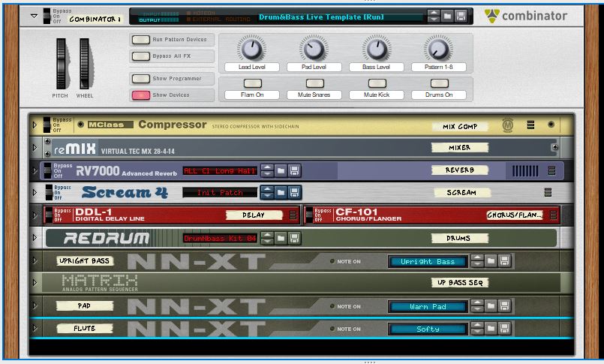Expand Pad NN-XT device
Image resolution: width=604 pixels, height=364 pixels.
pyautogui.click(x=35, y=305)
